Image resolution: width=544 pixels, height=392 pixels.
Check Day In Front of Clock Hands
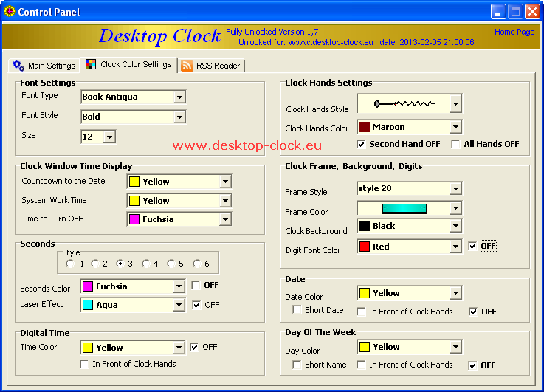pyautogui.click(x=361, y=365)
